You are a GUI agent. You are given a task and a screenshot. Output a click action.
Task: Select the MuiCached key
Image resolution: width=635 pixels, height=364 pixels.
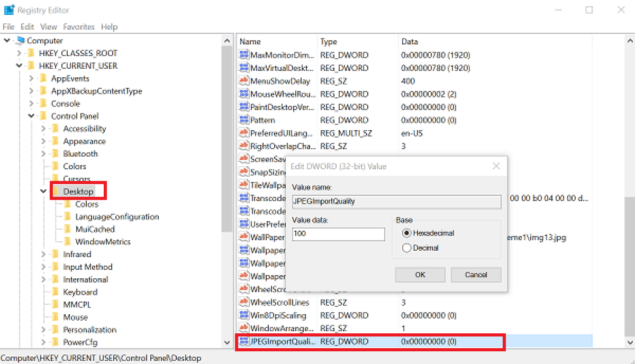95,229
